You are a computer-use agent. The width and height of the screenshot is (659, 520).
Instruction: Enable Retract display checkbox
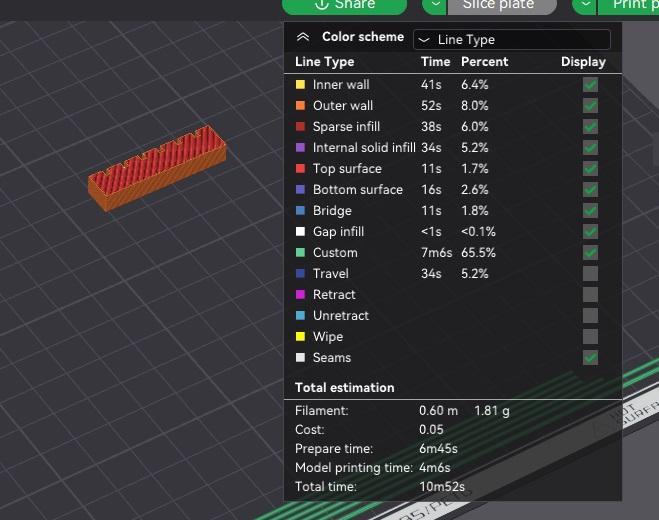click(590, 295)
